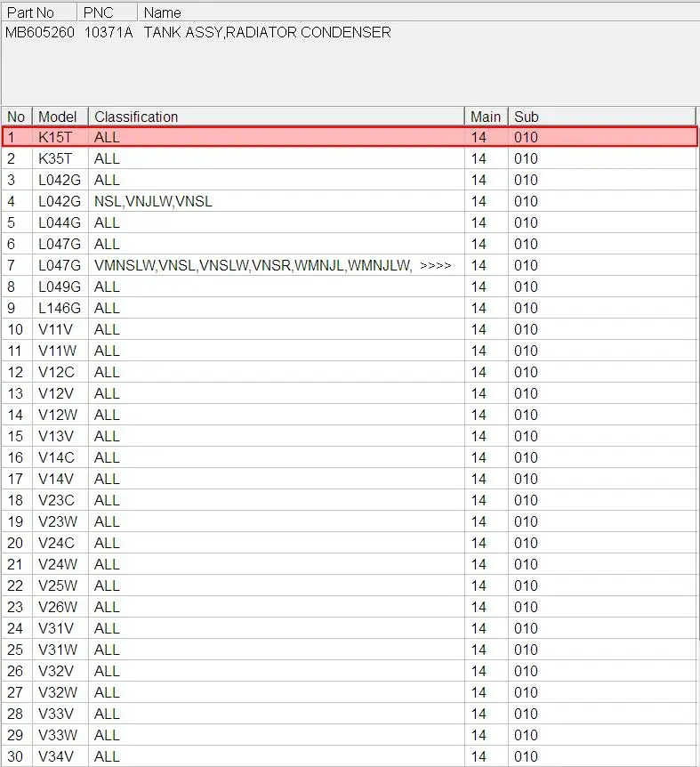Select the V32V model row
Image resolution: width=700 pixels, height=767 pixels.
[350, 671]
